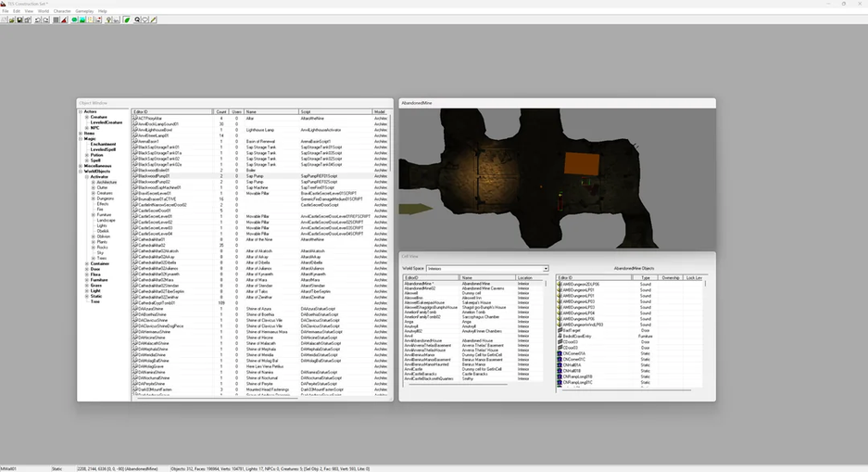This screenshot has height=472, width=868.
Task: Open the World Space dropdown
Action: [487, 269]
